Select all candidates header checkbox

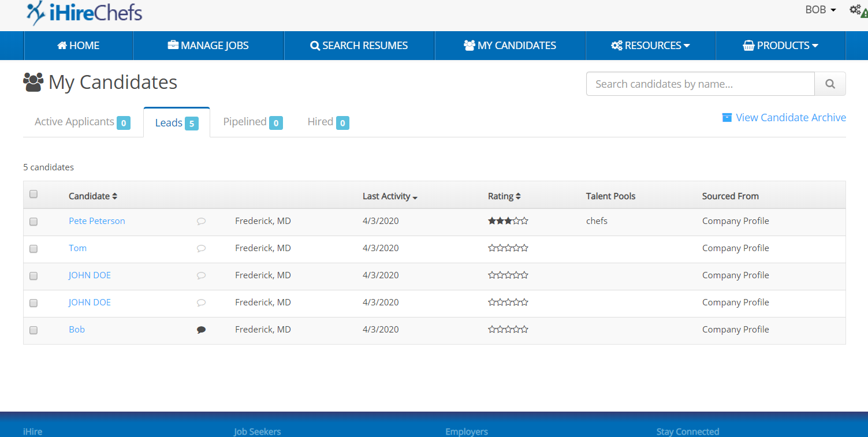pos(33,195)
